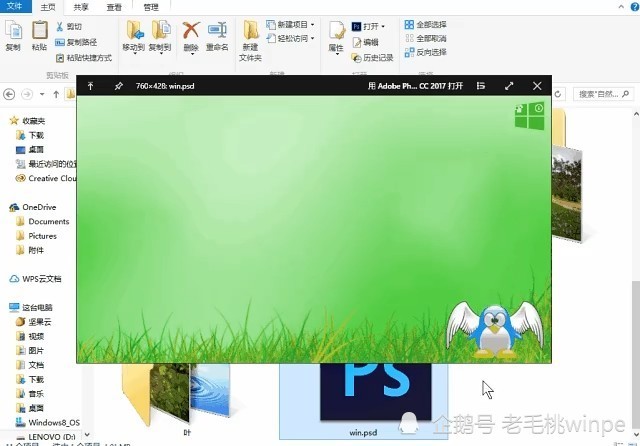Screen dimensions: 640x446
Task: Select WPS云文档 in the sidebar
Action: [36, 279]
